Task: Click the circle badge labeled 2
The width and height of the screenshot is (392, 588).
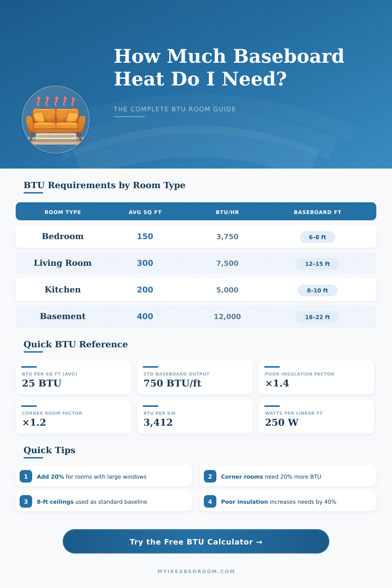Action: click(210, 476)
